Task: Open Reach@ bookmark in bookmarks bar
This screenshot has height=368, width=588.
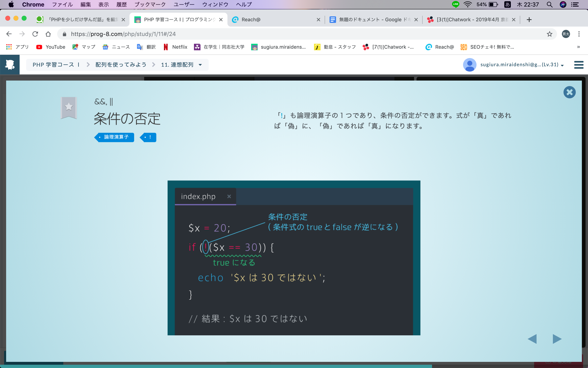Action: click(x=440, y=47)
